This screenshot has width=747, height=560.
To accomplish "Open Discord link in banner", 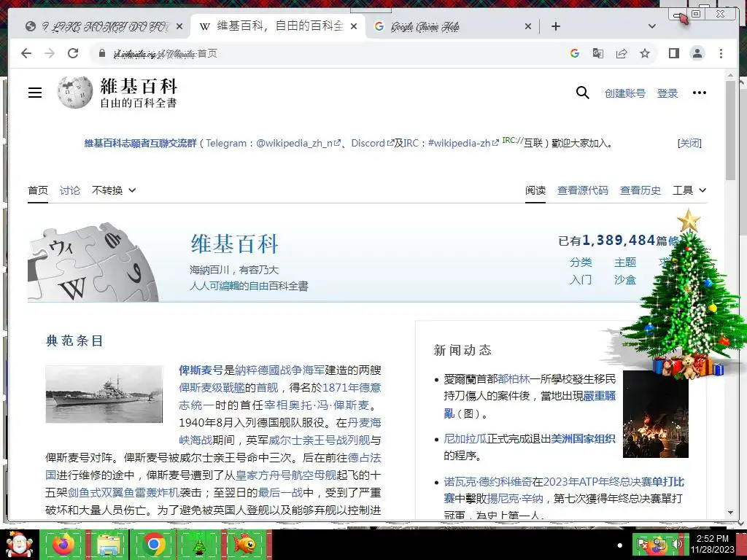I will 373,143.
